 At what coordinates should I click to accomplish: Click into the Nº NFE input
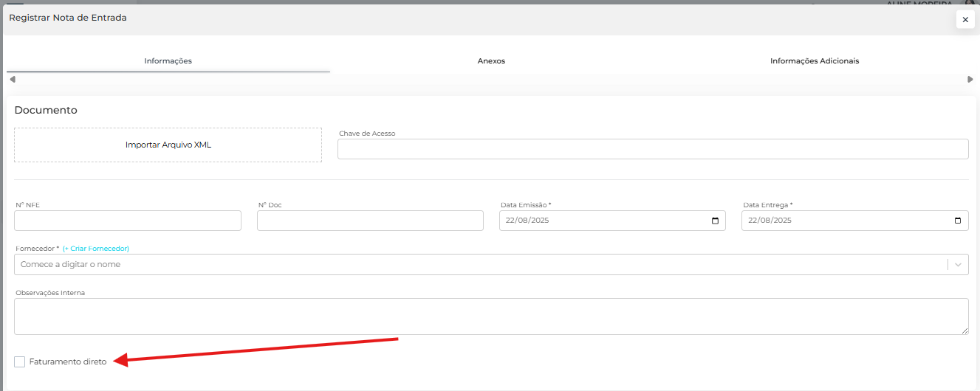(128, 221)
